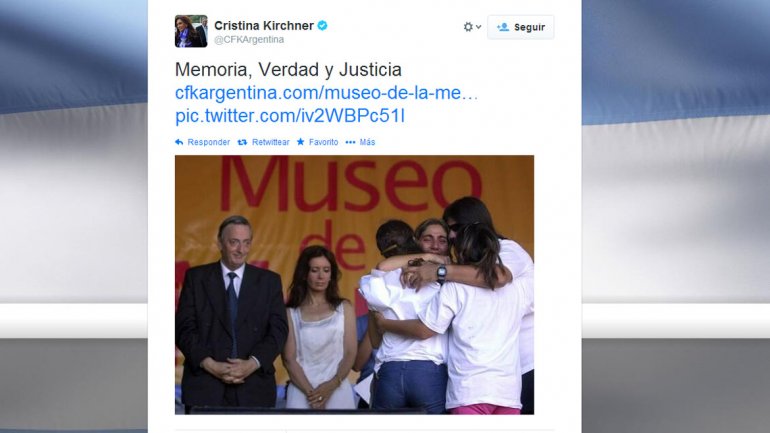Open the Más options menu
The width and height of the screenshot is (770, 433).
[367, 142]
